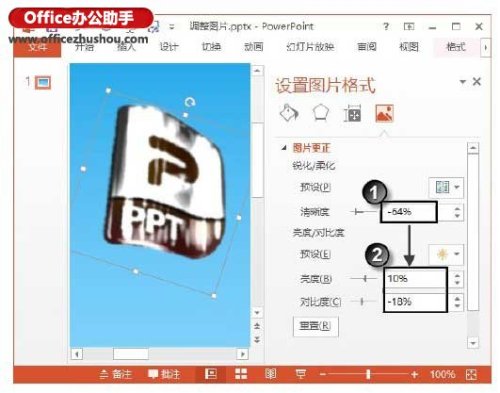Click the zoom in plus button

(x=414, y=374)
